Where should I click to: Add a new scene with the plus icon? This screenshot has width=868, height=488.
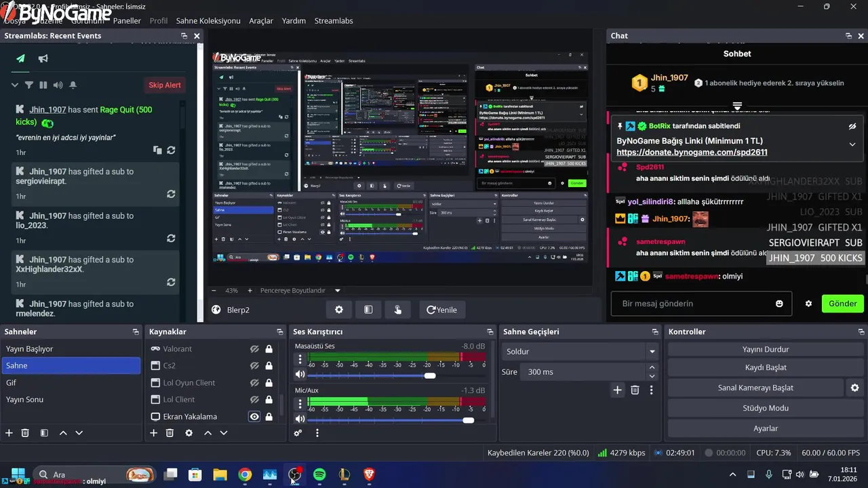point(9,432)
